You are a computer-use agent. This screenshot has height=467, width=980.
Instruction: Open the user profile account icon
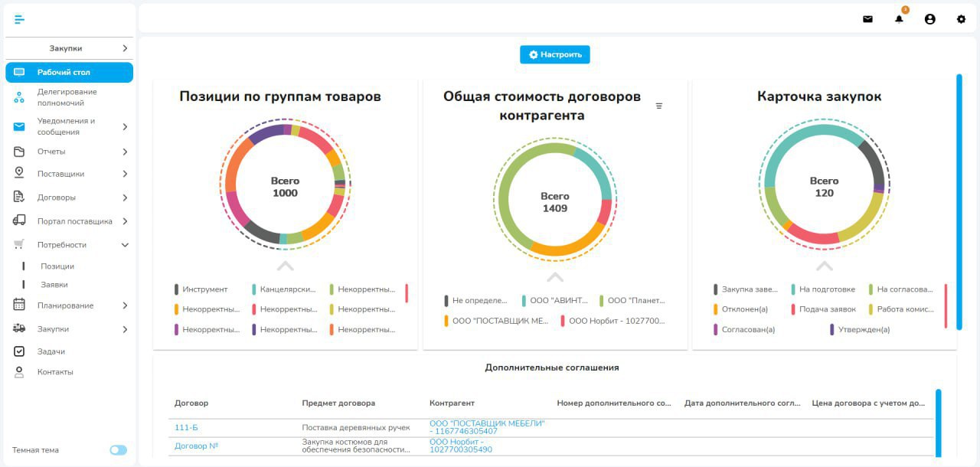[x=930, y=18]
